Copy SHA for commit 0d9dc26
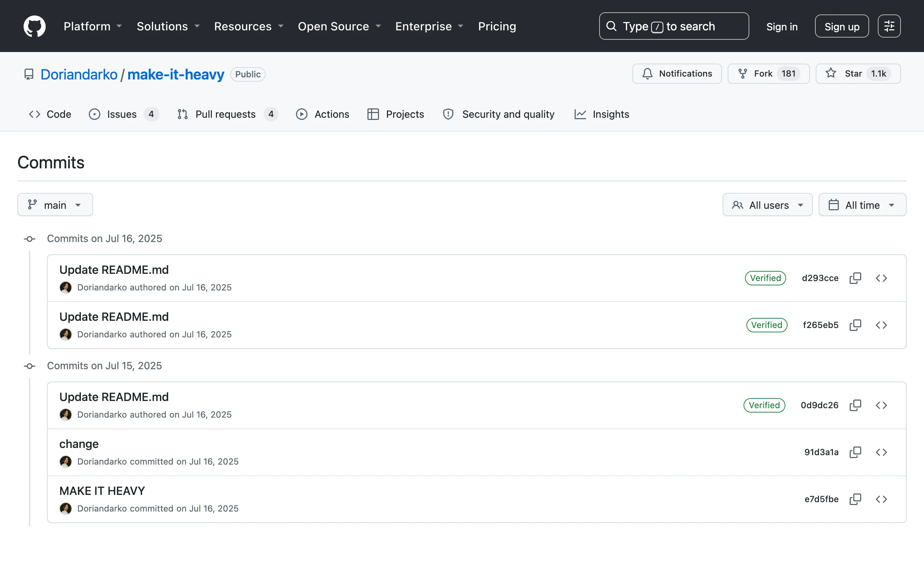Viewport: 924px width, 578px height. pos(855,405)
